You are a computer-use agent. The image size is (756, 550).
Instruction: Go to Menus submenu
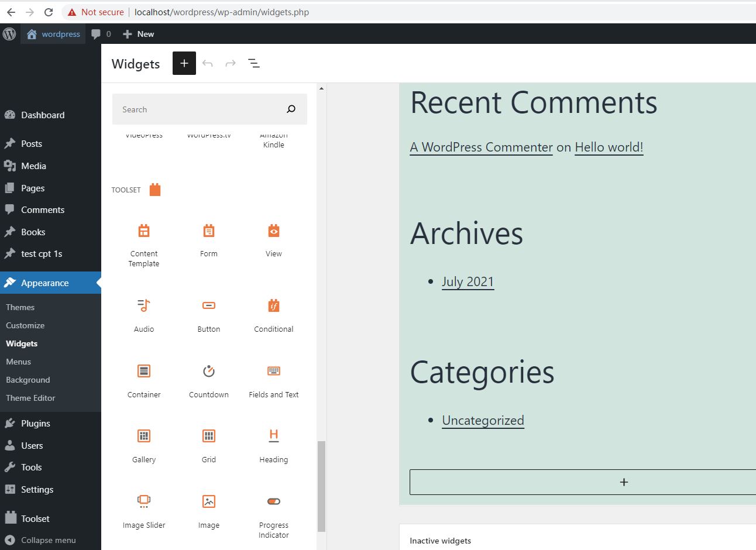19,362
